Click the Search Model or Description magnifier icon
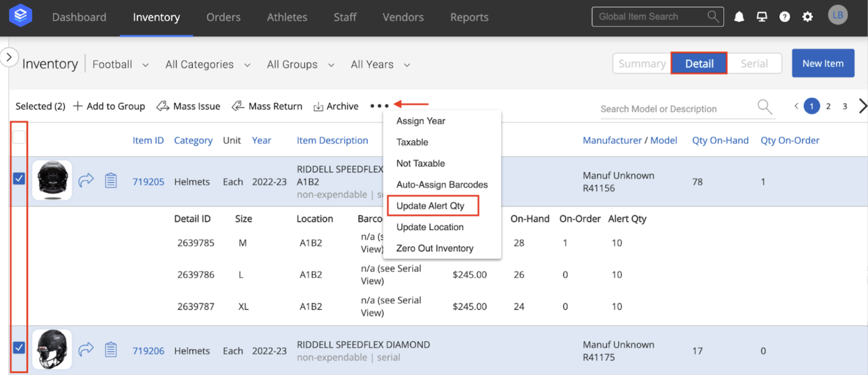 (765, 106)
